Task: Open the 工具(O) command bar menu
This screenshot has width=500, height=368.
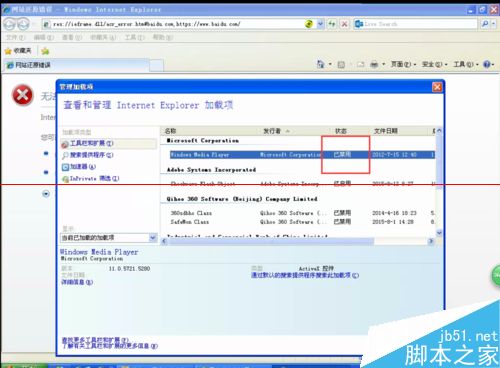Action: pos(466,64)
